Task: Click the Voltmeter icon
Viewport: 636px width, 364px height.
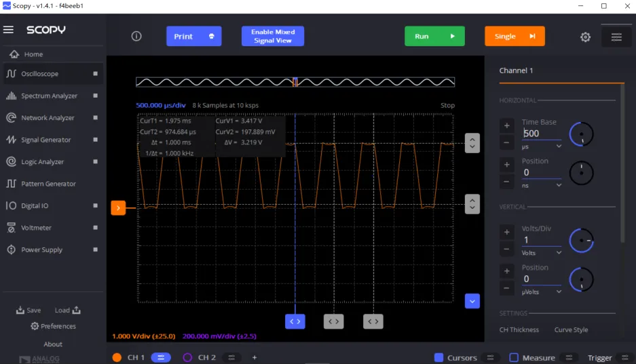Action: click(11, 228)
